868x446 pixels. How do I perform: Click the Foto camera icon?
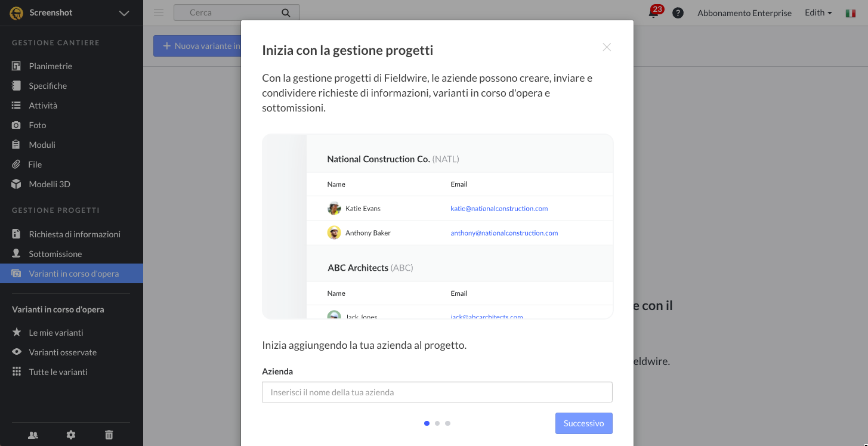click(17, 125)
